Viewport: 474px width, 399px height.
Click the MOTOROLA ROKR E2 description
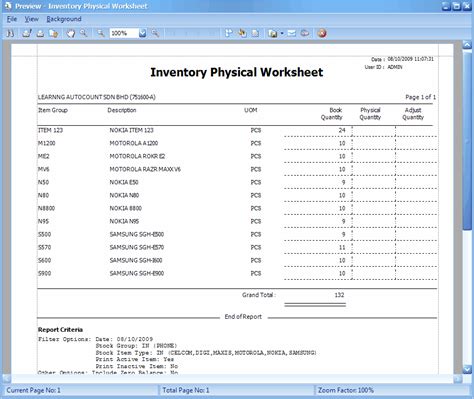click(137, 156)
